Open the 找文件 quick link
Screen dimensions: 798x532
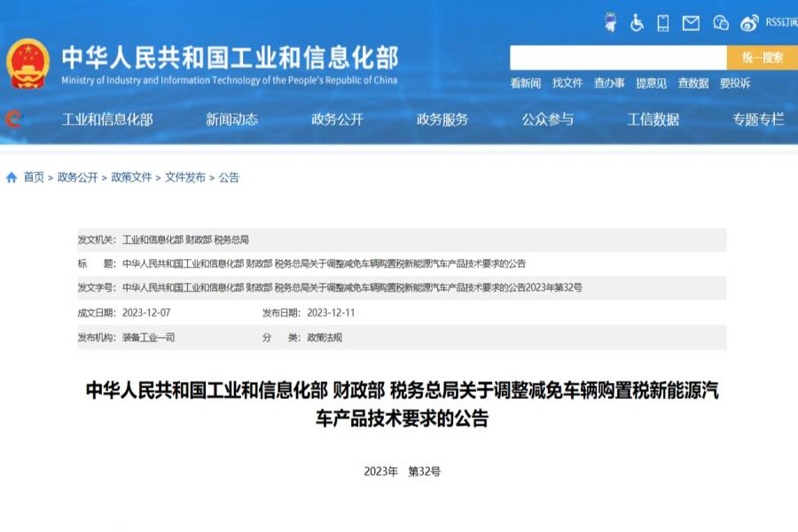click(567, 83)
